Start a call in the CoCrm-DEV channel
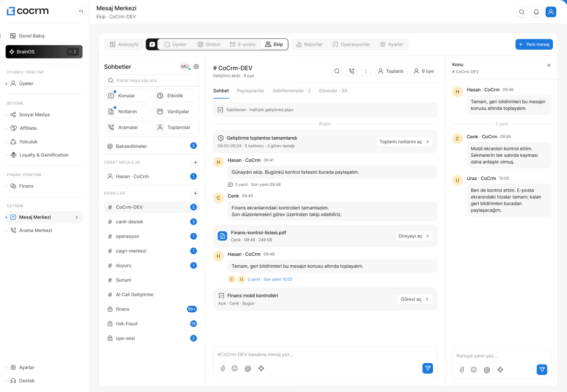This screenshot has height=392, width=567. [x=351, y=71]
